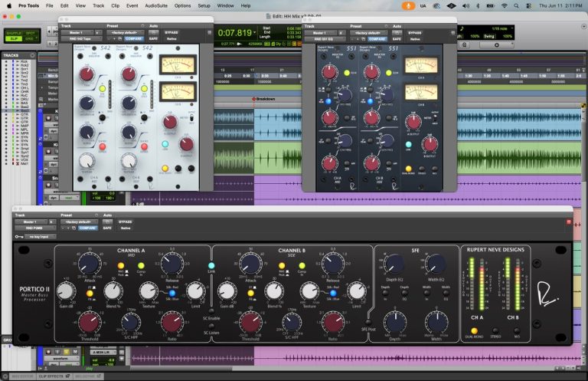
Task: Click Channel B Release knob
Action: 332,264
